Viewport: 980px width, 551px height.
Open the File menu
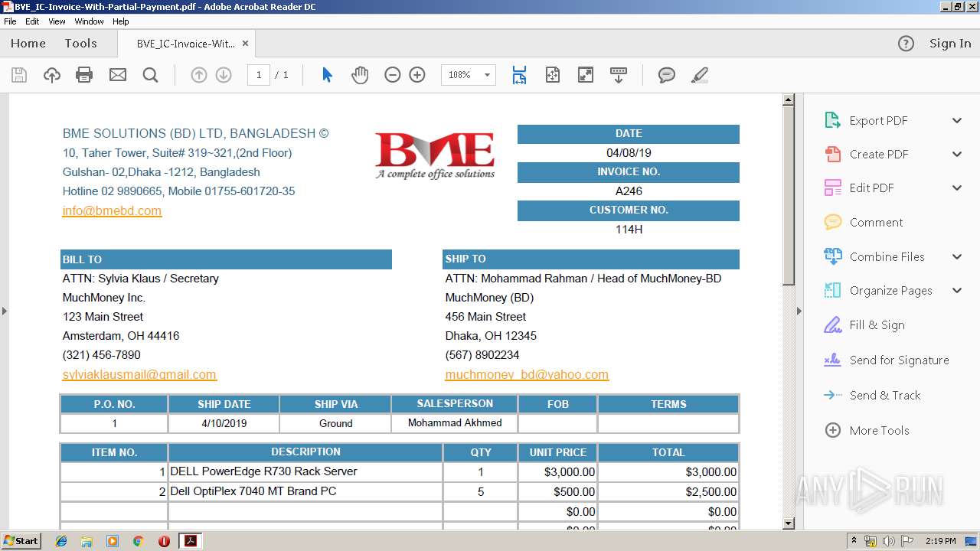pos(10,21)
